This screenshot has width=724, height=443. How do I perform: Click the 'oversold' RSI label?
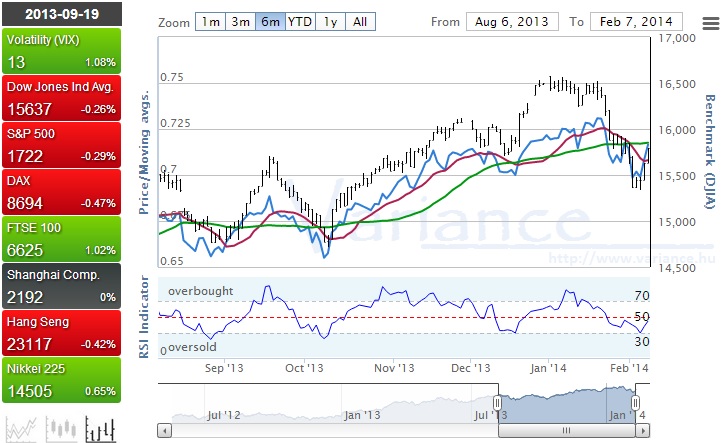[x=192, y=347]
